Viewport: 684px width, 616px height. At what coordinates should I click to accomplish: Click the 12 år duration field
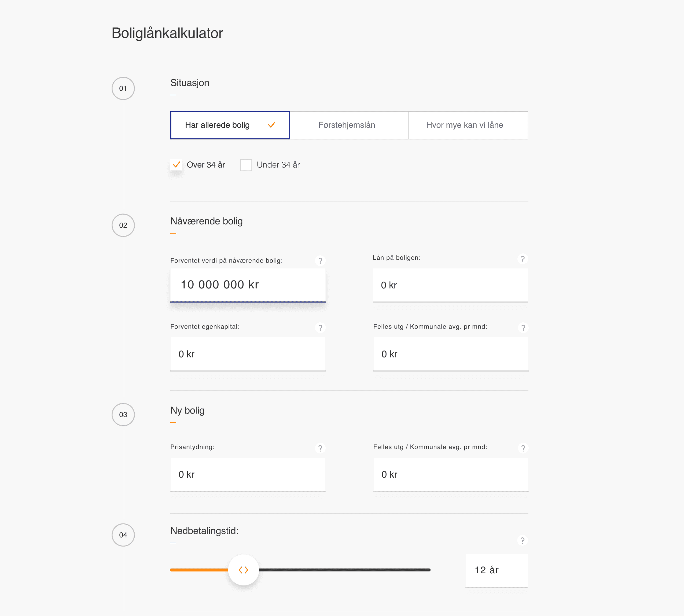[x=496, y=570]
